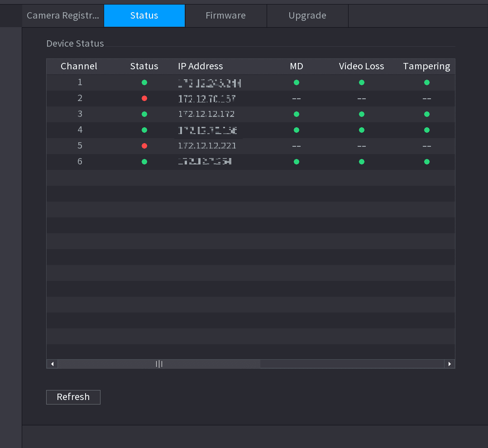Select the IP address cell of channel 6
The image size is (488, 448).
click(x=205, y=162)
